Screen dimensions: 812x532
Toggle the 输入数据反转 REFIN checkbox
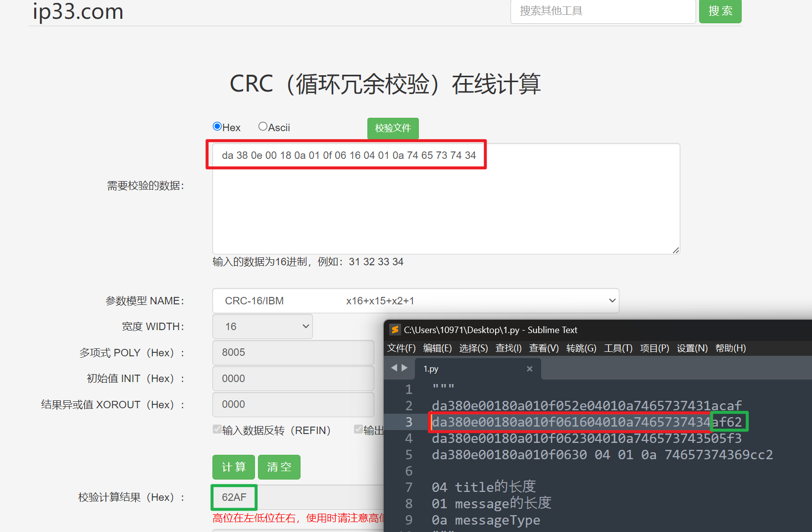click(x=217, y=430)
